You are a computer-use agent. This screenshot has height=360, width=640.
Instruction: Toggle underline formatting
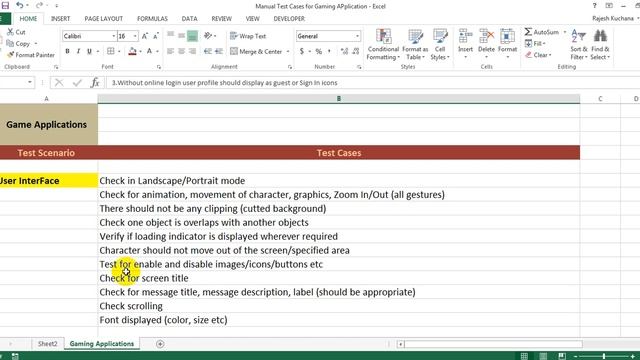tap(89, 51)
